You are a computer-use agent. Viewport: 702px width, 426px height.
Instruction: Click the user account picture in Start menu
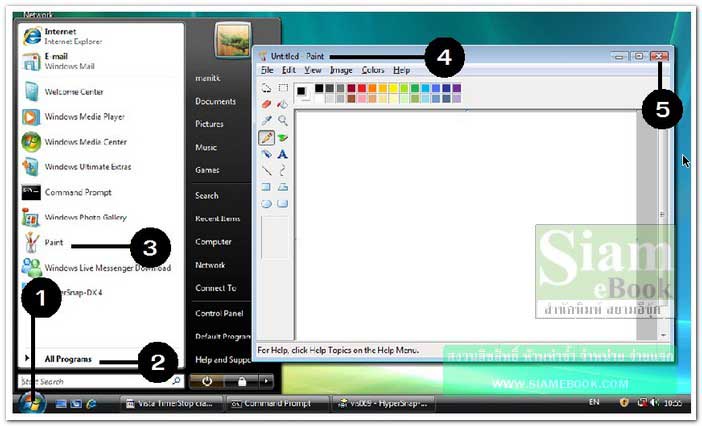(x=232, y=40)
